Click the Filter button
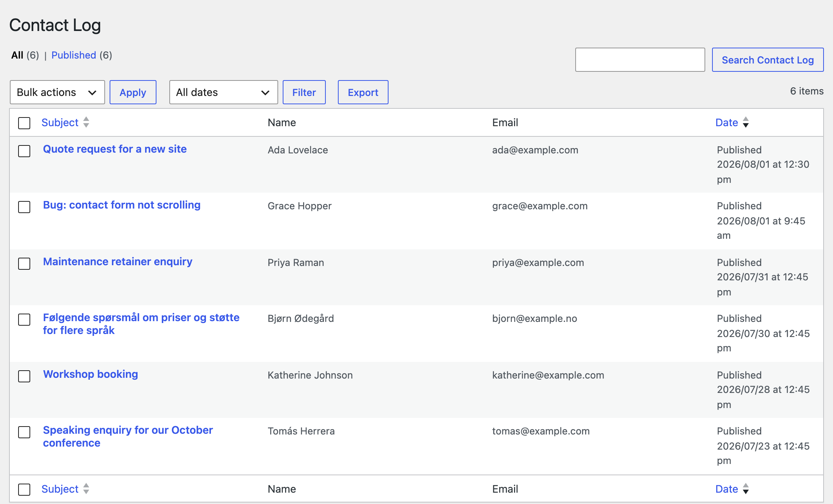The image size is (833, 504). pos(304,92)
